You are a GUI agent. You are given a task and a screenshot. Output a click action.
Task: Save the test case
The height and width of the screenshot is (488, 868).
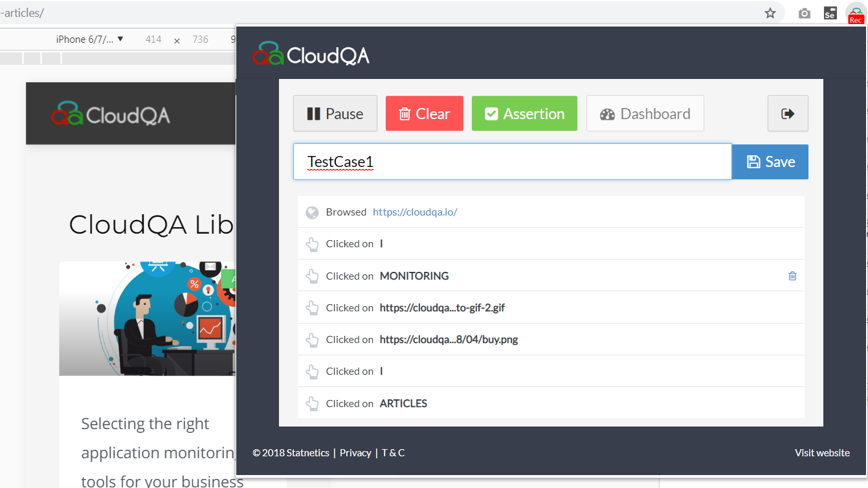point(770,162)
